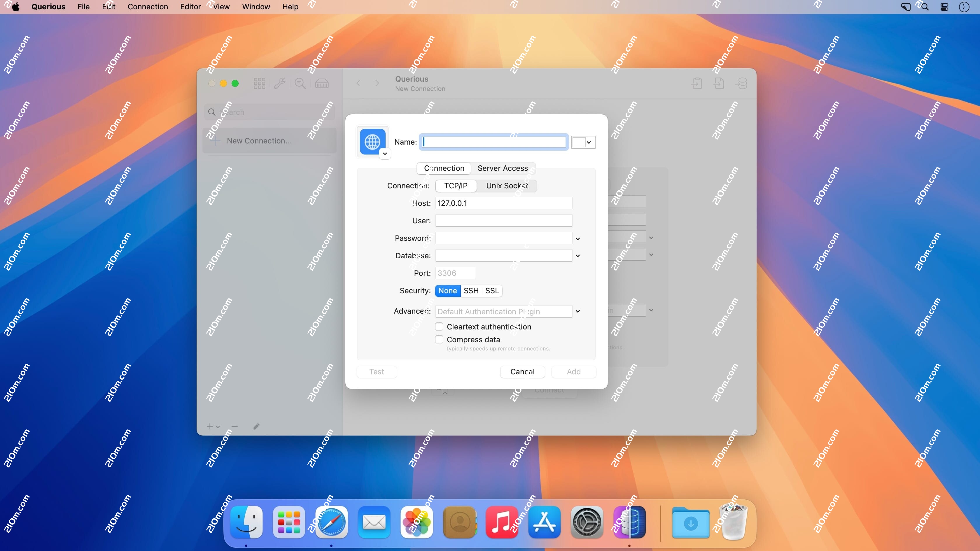This screenshot has width=980, height=551.
Task: Click the back navigation arrow
Action: [x=358, y=83]
